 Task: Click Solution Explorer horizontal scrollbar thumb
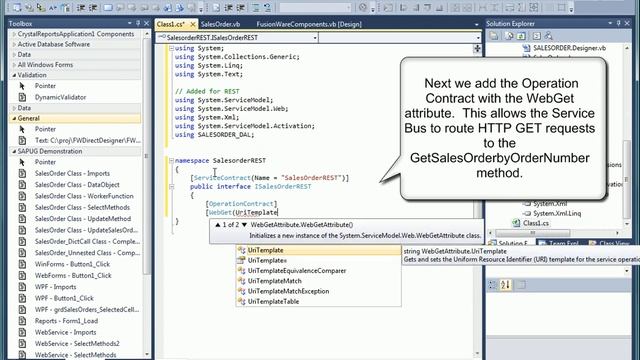[533, 233]
